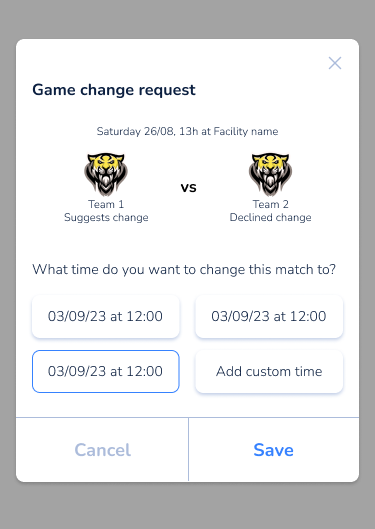The height and width of the screenshot is (529, 375).
Task: Select the top-right 03/09/23 at 12:00 option
Action: pyautogui.click(x=269, y=316)
